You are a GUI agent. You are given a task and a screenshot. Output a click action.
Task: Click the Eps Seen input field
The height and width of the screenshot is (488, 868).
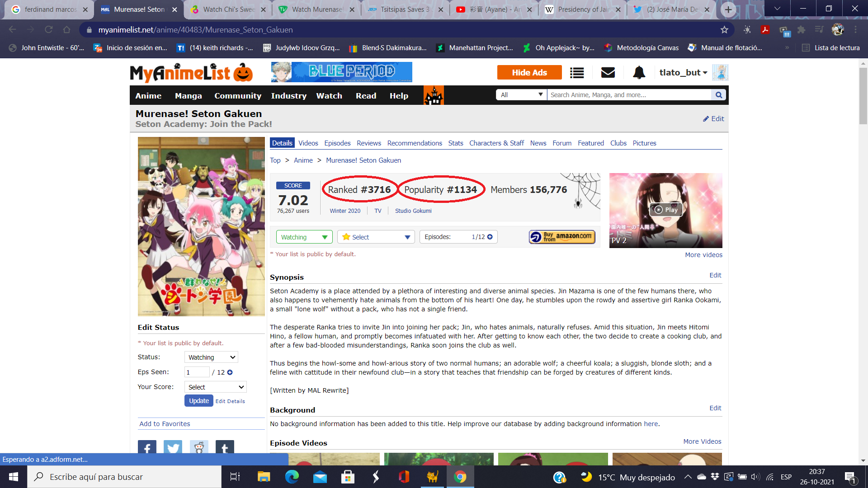(197, 372)
